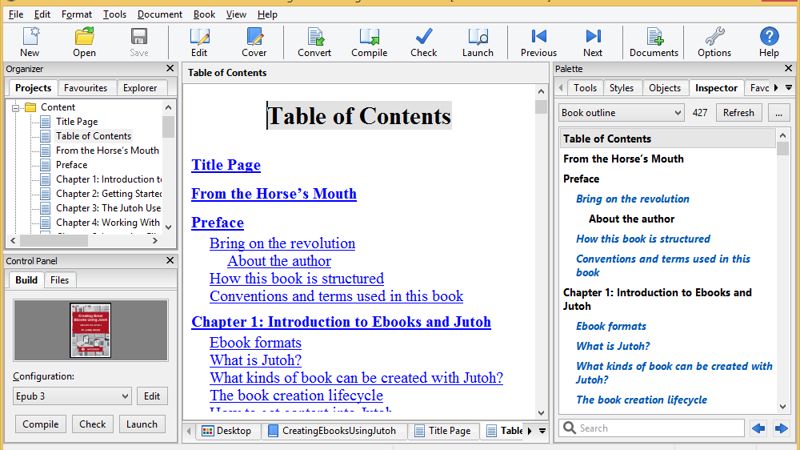Screen dimensions: 800x450
Task: Select About the author in book outline
Action: click(632, 219)
